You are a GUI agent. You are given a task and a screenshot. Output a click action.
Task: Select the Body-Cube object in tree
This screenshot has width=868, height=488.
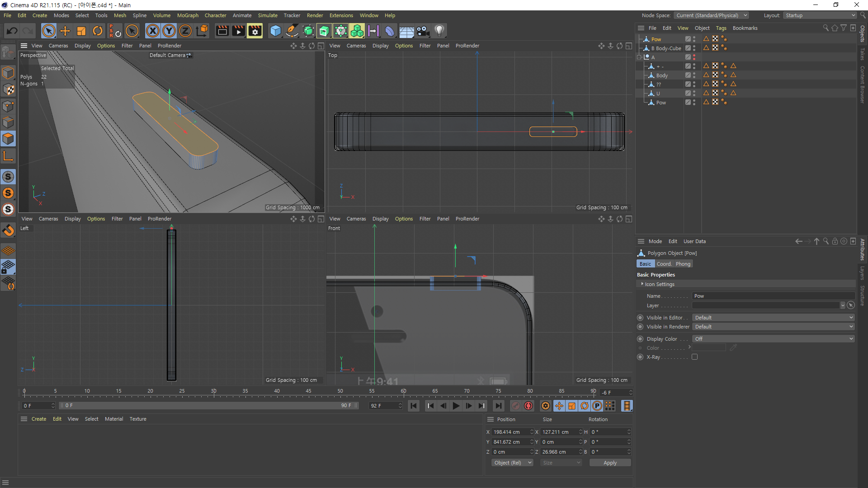[x=668, y=48]
